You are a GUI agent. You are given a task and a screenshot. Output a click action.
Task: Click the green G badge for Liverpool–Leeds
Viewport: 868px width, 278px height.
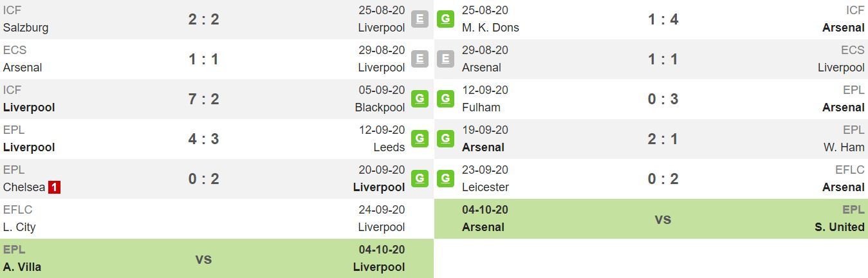click(x=420, y=138)
